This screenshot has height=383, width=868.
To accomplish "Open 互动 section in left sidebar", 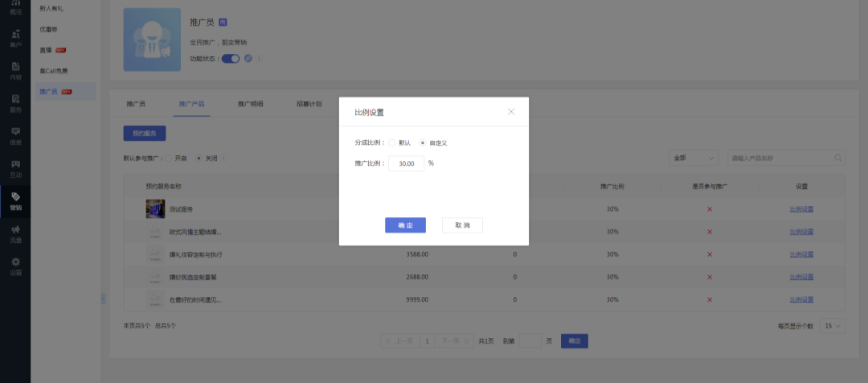I will pos(15,168).
